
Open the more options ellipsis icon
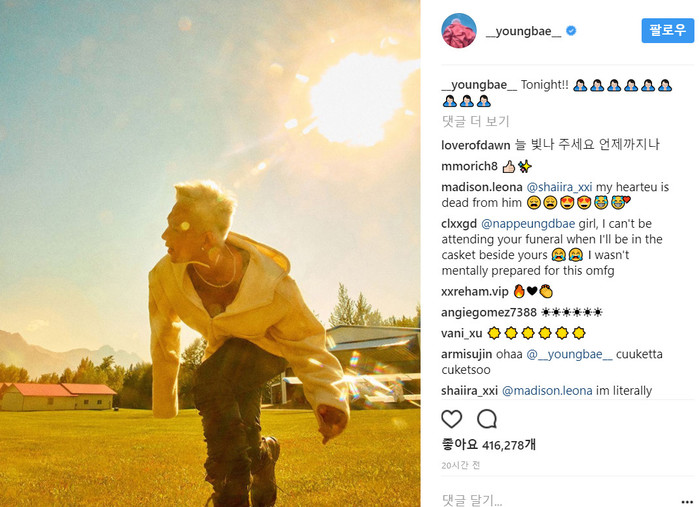(687, 502)
